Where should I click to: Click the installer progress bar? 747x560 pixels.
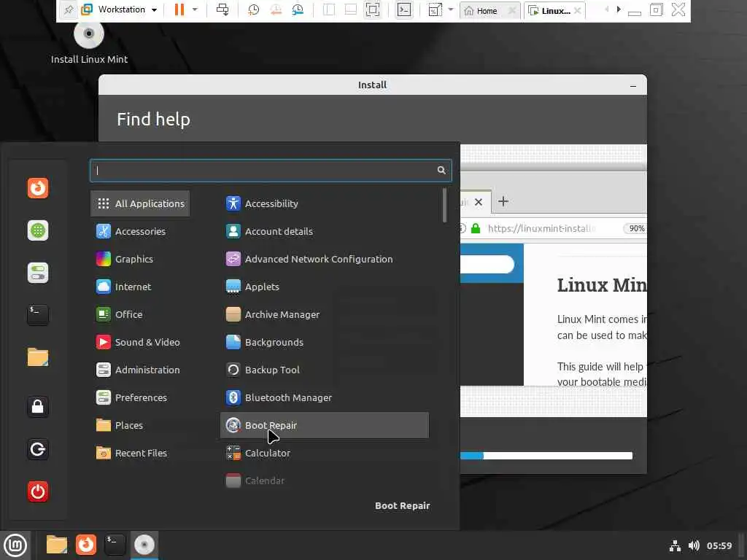tap(546, 456)
